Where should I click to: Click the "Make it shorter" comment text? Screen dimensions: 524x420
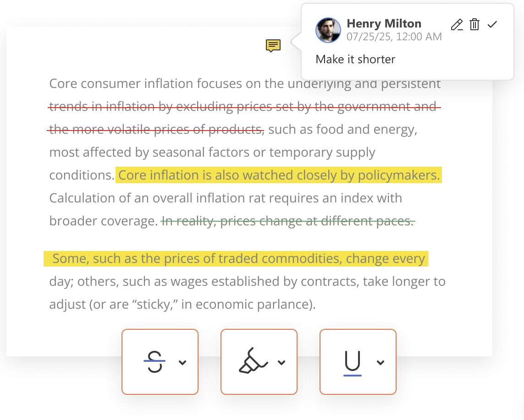tap(355, 59)
